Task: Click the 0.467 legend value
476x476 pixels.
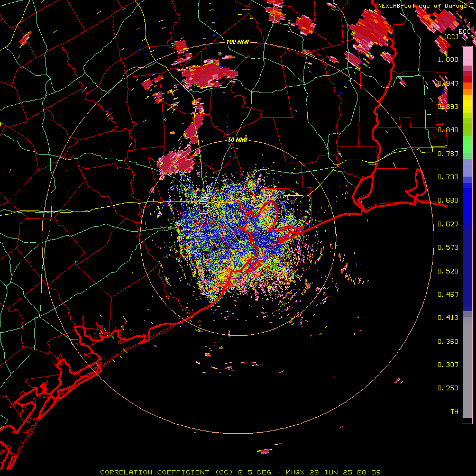Action: pyautogui.click(x=448, y=294)
